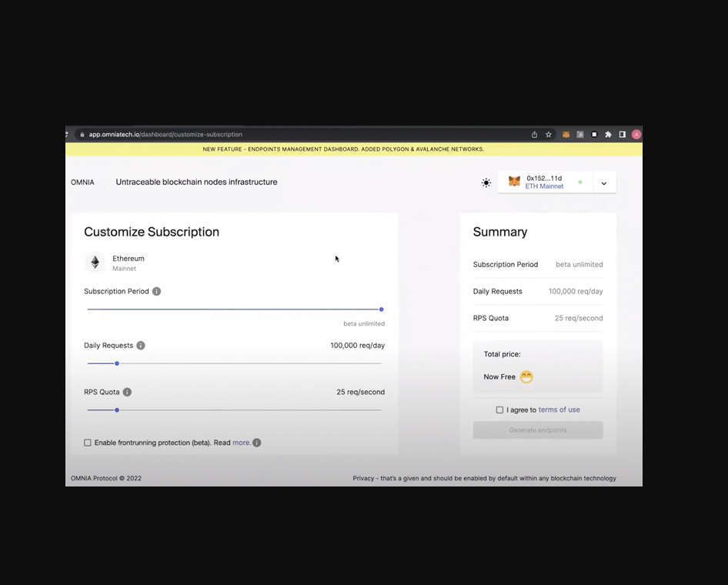The width and height of the screenshot is (728, 585).
Task: Click 'Untraceable blockchain nodes infrastructure' tagline
Action: click(196, 182)
